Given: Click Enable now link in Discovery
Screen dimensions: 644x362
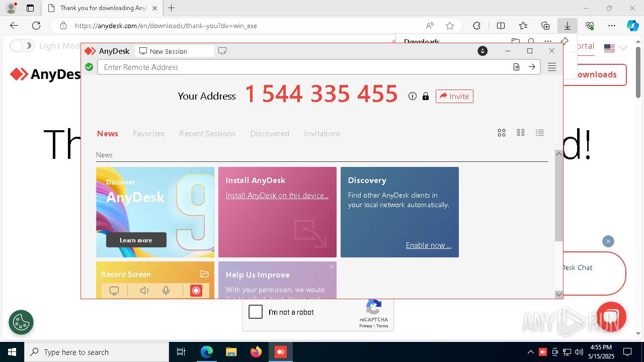Looking at the screenshot, I should click(x=428, y=245).
